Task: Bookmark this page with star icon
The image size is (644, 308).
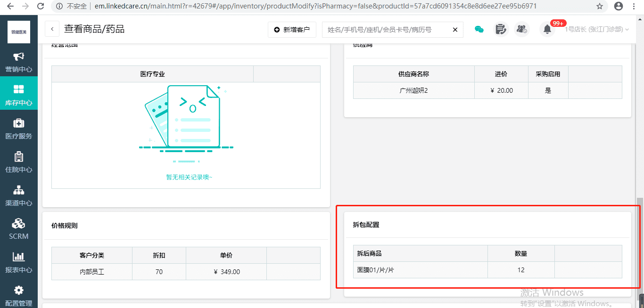Action: tap(600, 7)
